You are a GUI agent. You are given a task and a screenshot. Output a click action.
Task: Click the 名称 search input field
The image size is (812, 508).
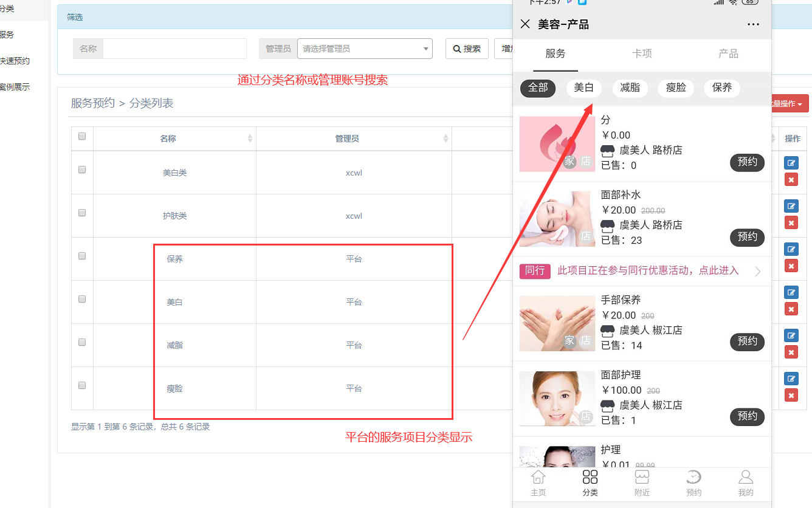pyautogui.click(x=174, y=49)
